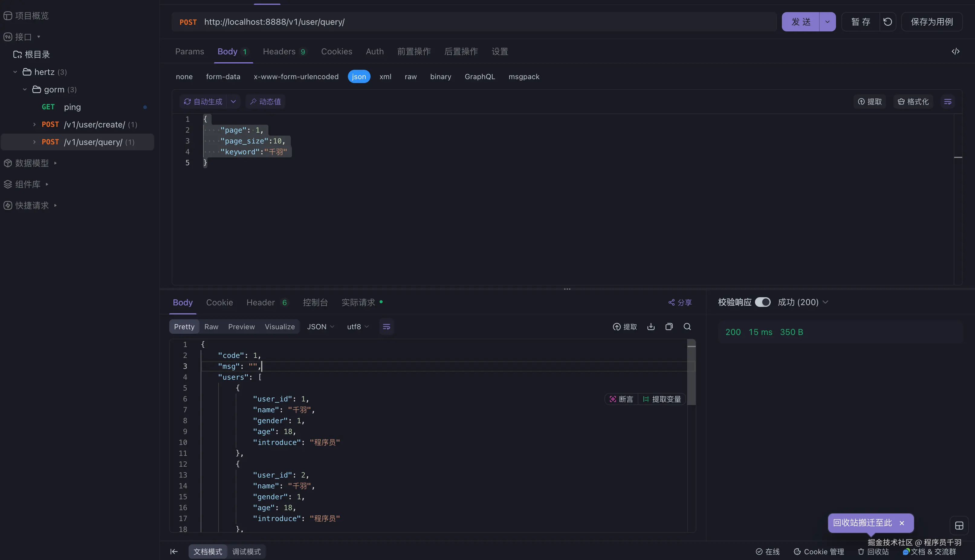Screen dimensions: 975x560
Task: Choose form-data body type
Action: pyautogui.click(x=223, y=76)
